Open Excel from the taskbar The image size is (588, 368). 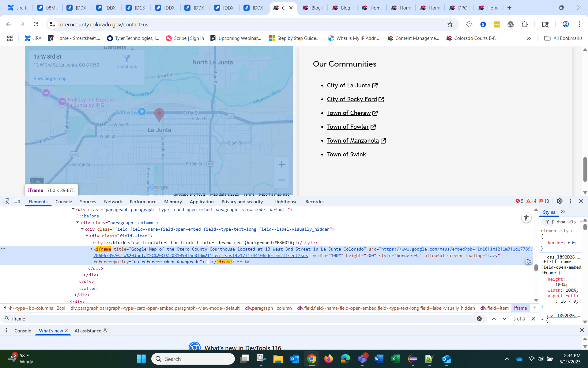coord(396,359)
